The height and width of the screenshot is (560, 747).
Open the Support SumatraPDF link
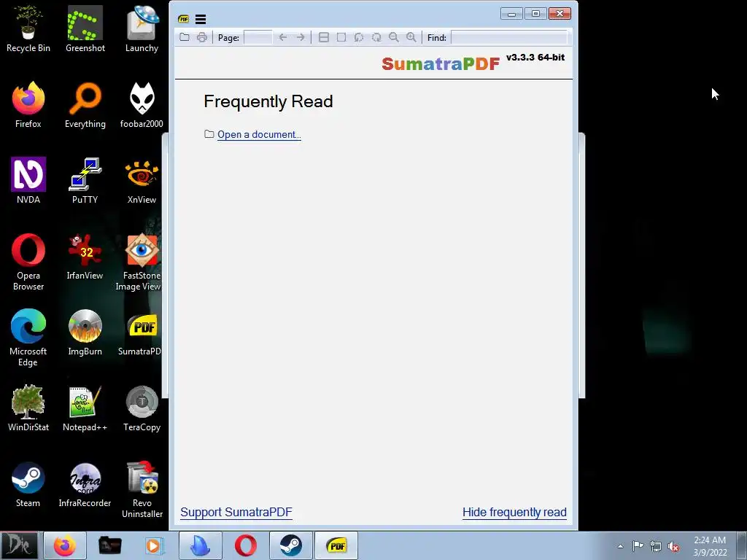[x=236, y=513]
